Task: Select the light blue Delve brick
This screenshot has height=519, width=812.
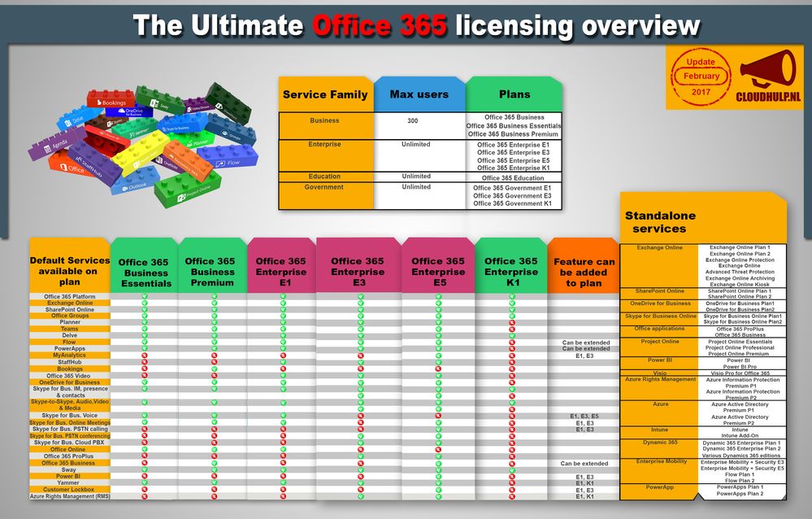Action: pos(78,118)
